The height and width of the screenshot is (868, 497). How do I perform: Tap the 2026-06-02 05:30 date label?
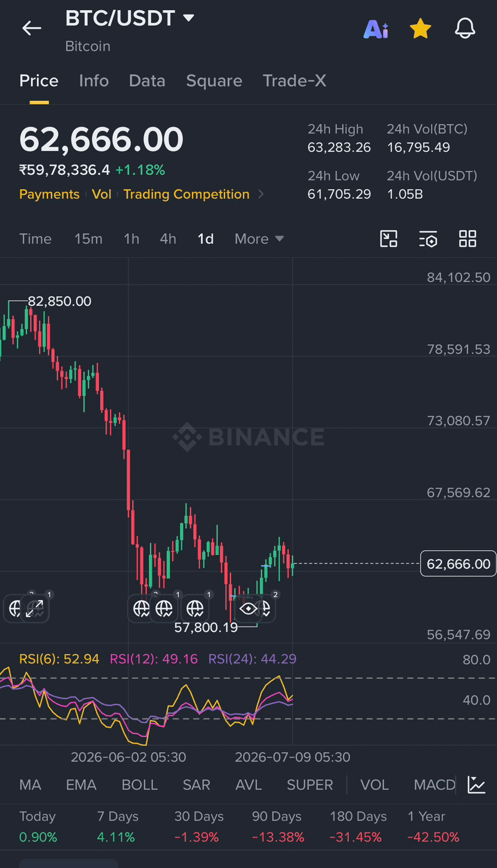click(128, 757)
